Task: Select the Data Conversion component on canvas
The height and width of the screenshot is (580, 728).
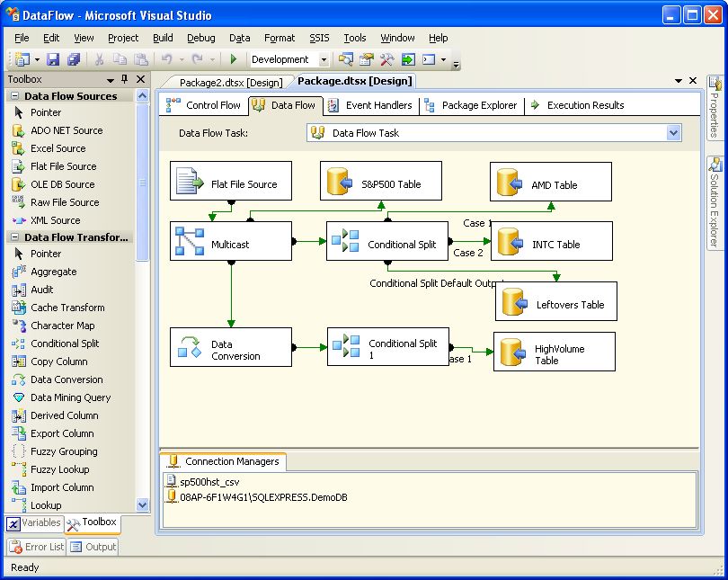Action: (231, 347)
